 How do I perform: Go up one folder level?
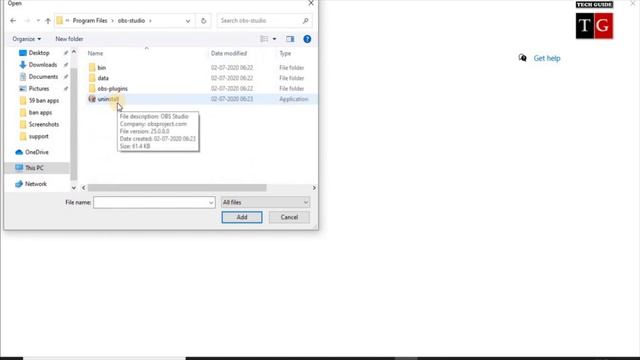pyautogui.click(x=48, y=20)
